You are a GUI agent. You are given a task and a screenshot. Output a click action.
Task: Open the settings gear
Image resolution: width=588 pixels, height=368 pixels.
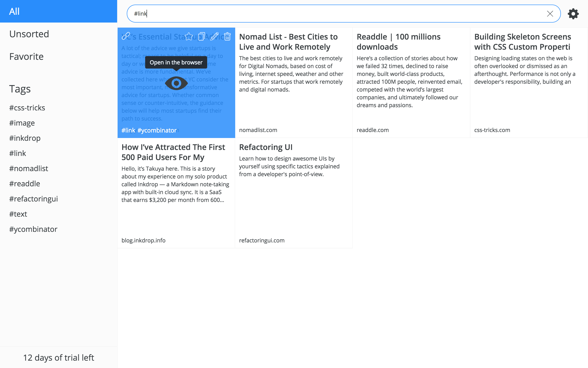(573, 14)
